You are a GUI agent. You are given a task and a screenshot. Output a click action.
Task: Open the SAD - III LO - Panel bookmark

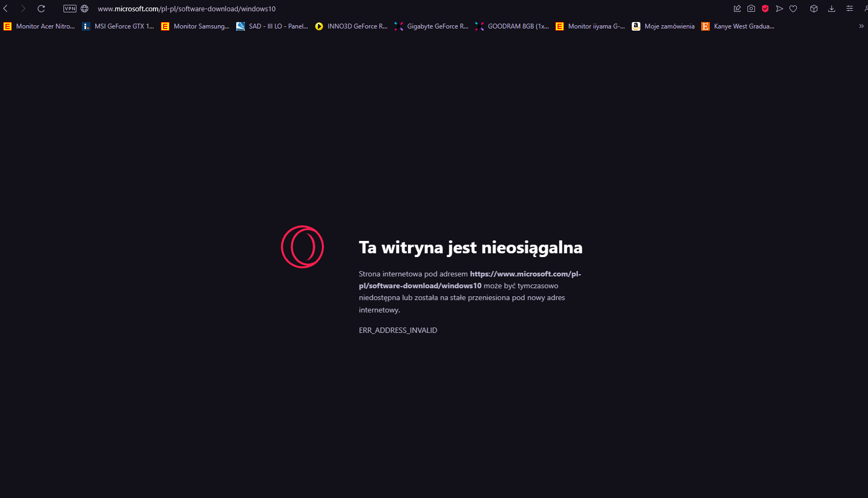pos(272,26)
